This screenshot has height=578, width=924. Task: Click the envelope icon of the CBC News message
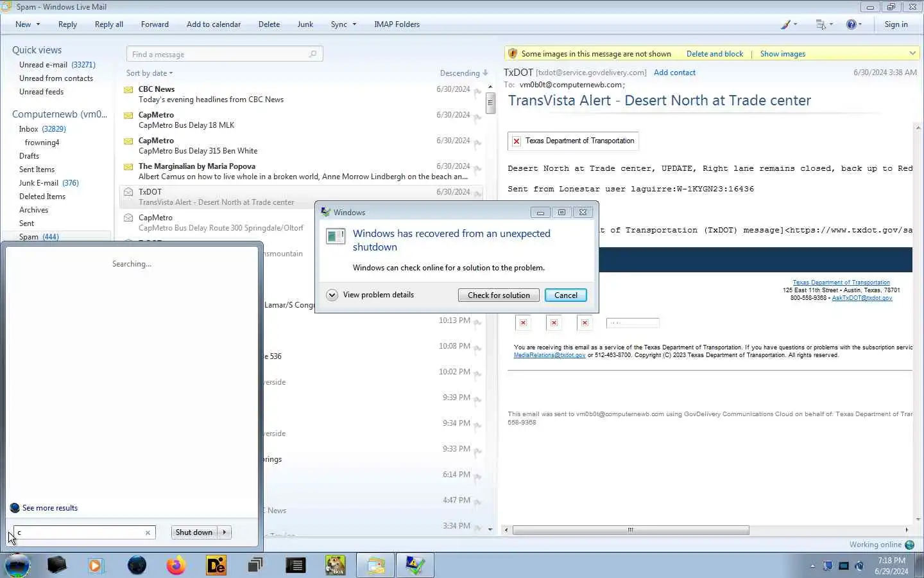128,89
